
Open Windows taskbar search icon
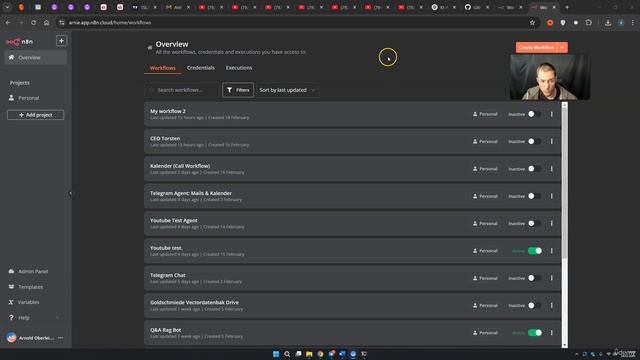pos(287,354)
